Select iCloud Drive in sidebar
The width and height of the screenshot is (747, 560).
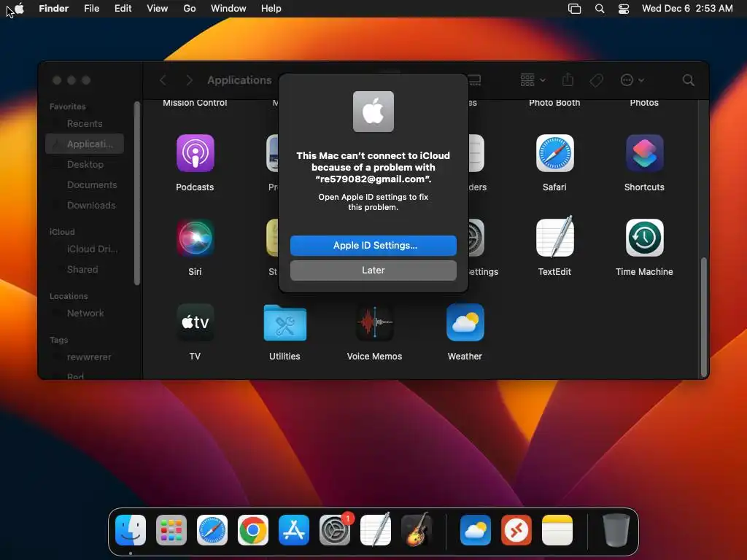pos(85,249)
